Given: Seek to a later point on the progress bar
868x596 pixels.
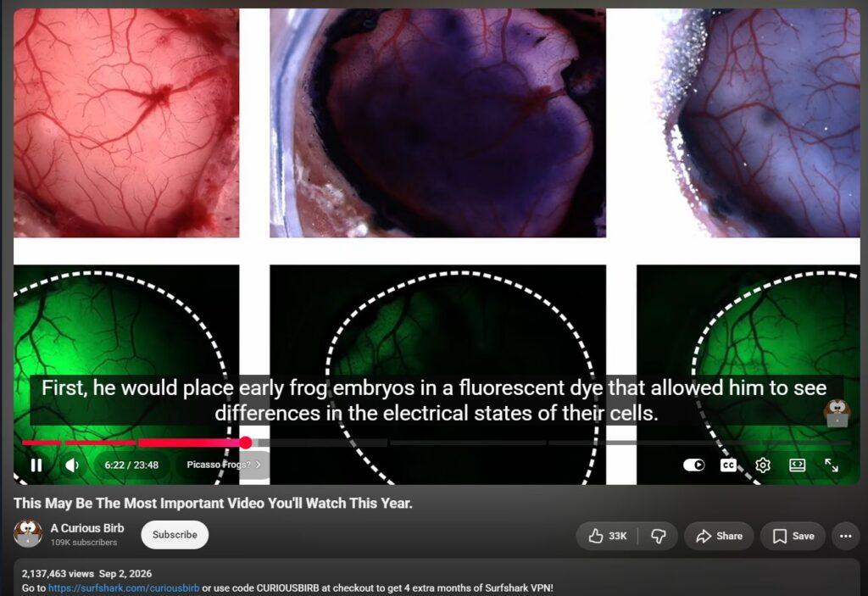Looking at the screenshot, I should pyautogui.click(x=554, y=443).
